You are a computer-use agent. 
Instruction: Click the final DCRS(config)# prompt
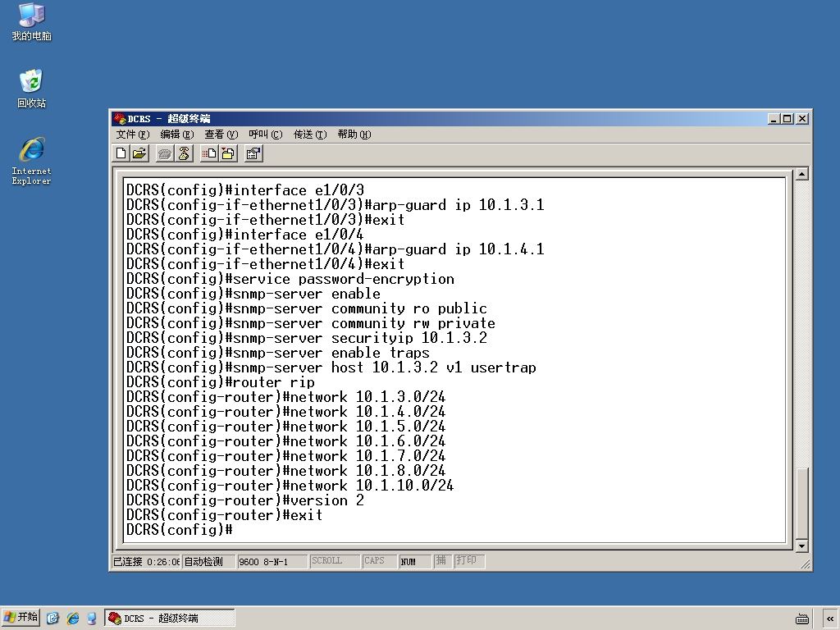(x=180, y=530)
